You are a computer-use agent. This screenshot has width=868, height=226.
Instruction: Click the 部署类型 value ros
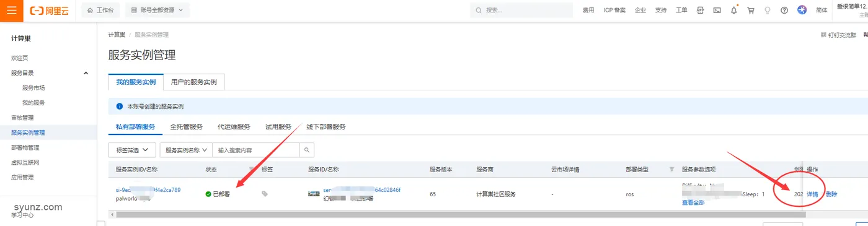pyautogui.click(x=630, y=194)
